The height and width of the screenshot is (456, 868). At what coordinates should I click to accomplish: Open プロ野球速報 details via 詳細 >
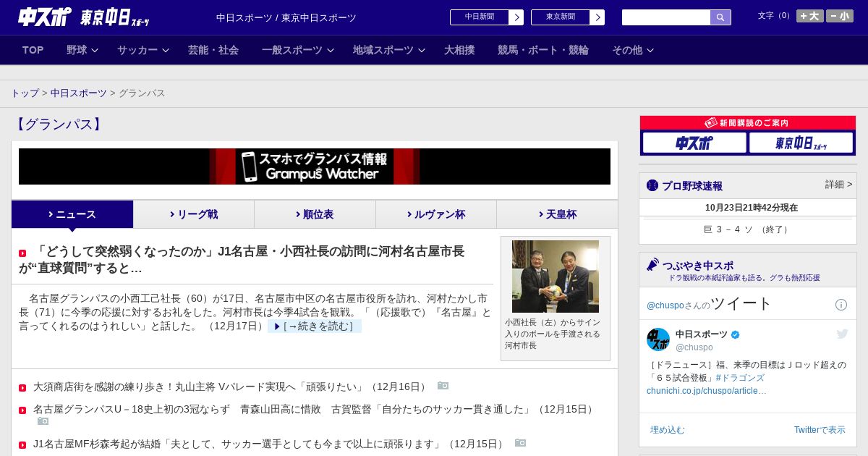[838, 185]
